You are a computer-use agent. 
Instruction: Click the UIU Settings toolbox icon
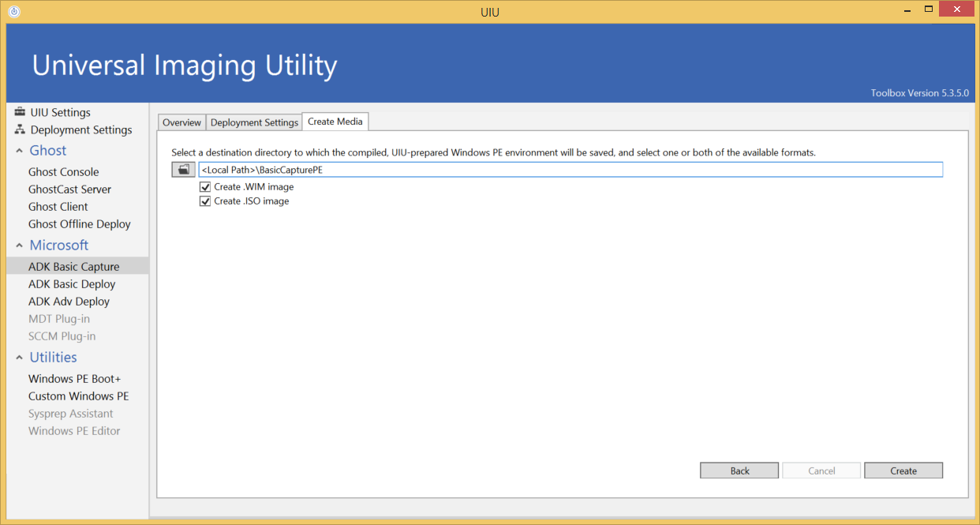20,112
